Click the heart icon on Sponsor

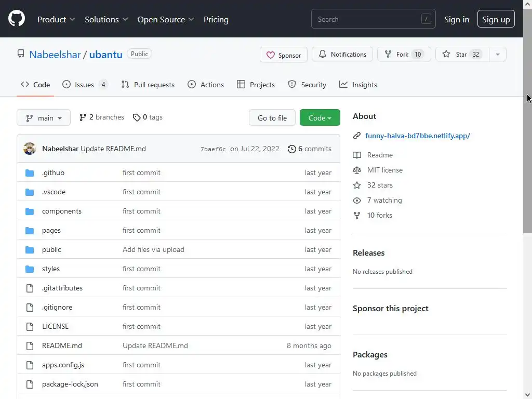pyautogui.click(x=270, y=55)
